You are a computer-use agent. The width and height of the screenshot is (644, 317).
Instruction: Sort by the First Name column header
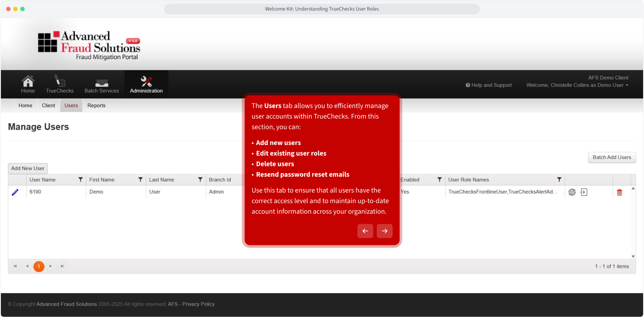point(102,180)
